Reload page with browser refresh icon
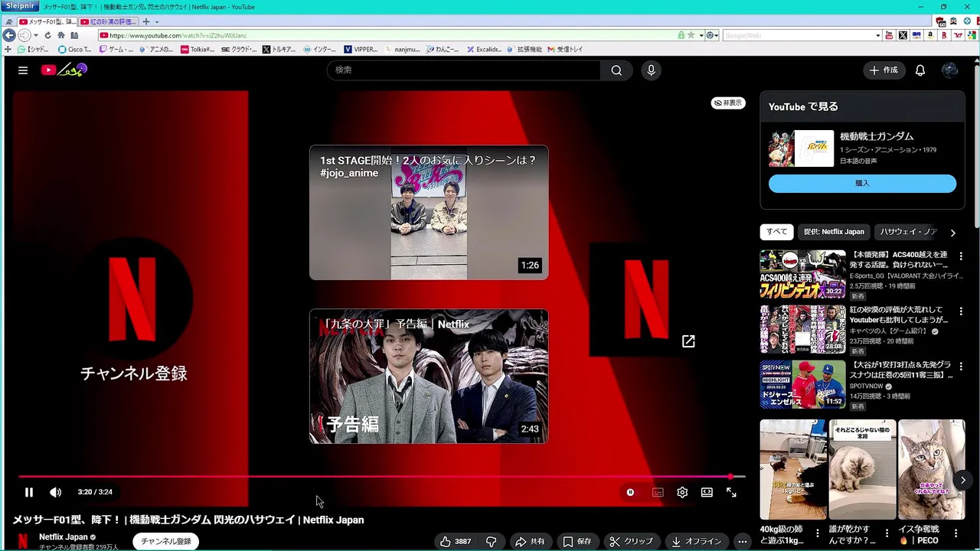Screen dimensions: 980x551 pos(47,35)
